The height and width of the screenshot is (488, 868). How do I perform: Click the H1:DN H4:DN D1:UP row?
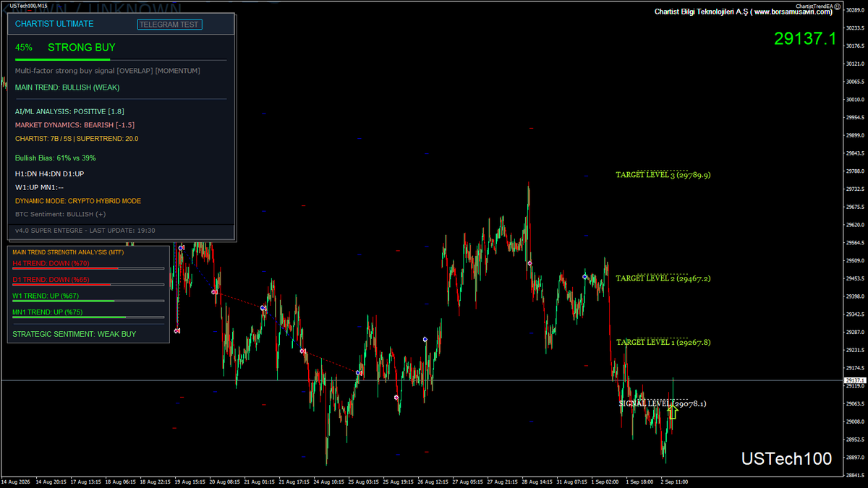click(x=50, y=174)
